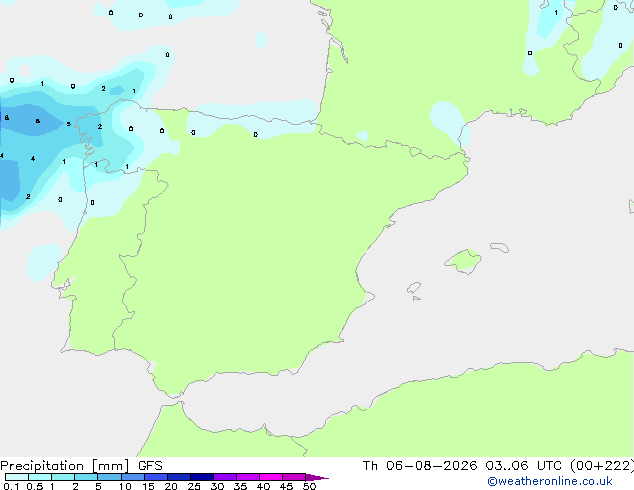The image size is (634, 490).
Task: Select the 2–5 mm legend color swatch
Action: coord(86,477)
